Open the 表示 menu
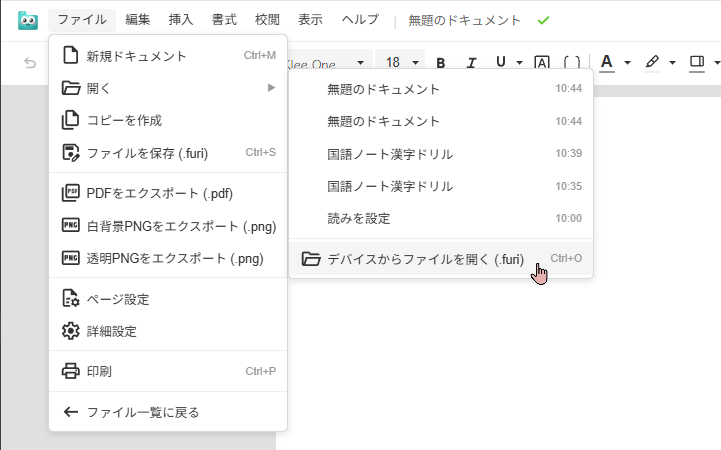The image size is (721, 450). [310, 20]
